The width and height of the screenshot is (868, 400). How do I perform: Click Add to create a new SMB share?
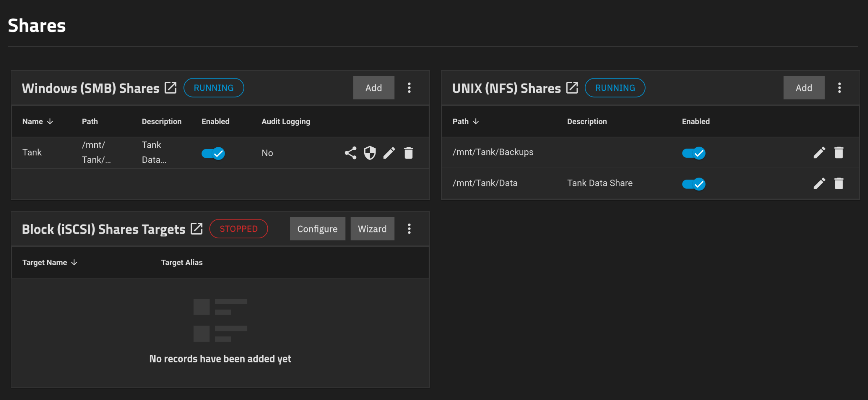click(373, 88)
